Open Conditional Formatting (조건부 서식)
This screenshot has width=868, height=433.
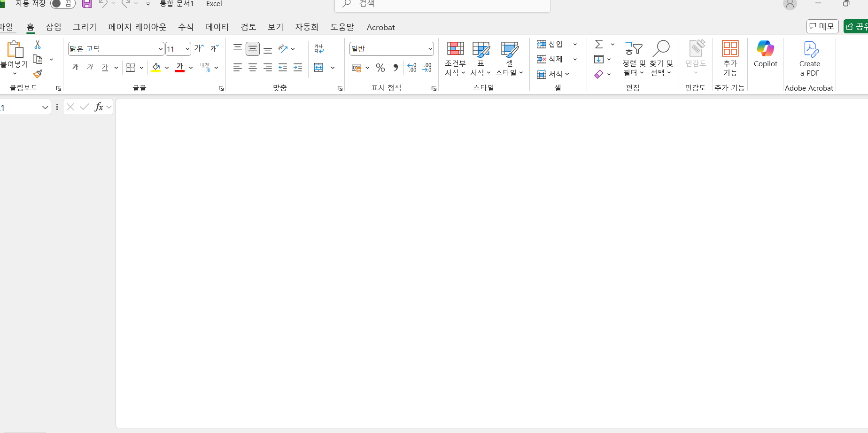tap(455, 59)
